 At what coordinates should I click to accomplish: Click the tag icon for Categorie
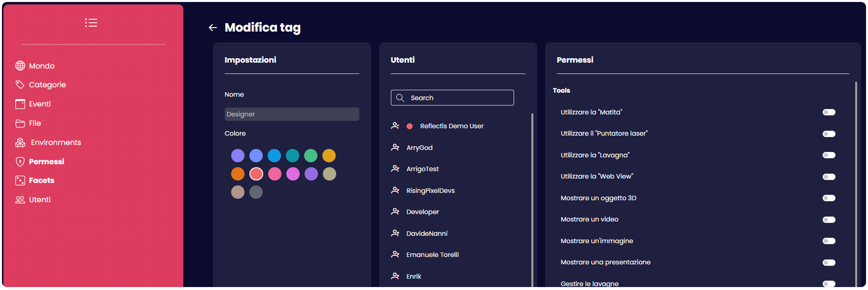pos(20,85)
